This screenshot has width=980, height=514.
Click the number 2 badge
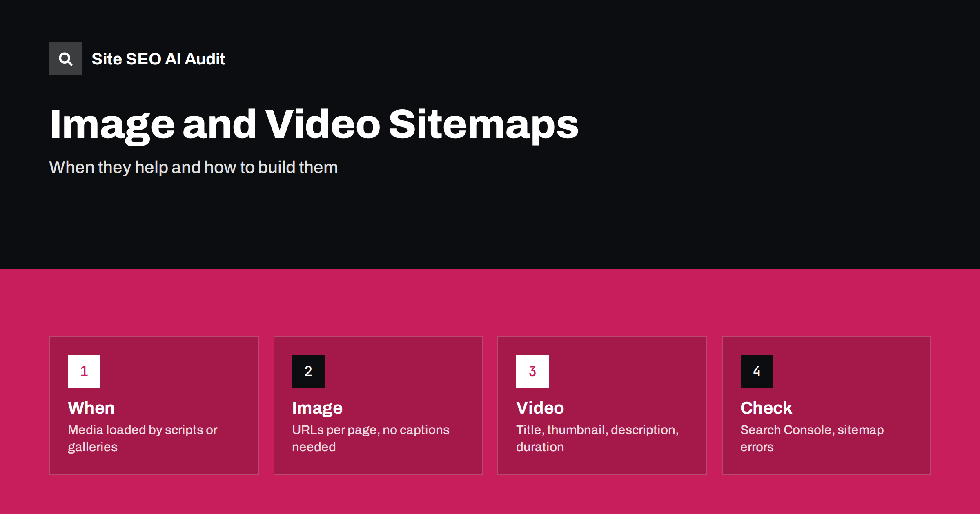309,371
